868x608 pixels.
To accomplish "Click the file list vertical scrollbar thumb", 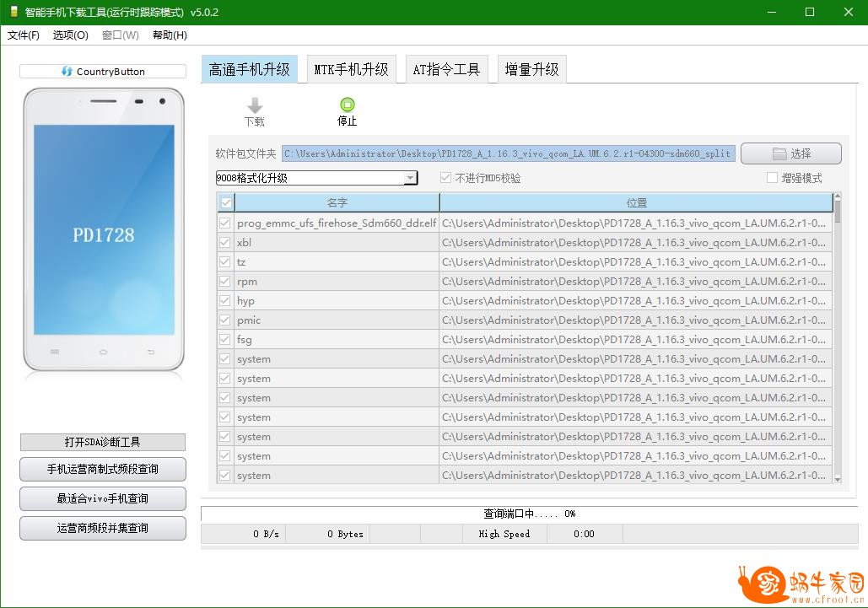I will [837, 212].
